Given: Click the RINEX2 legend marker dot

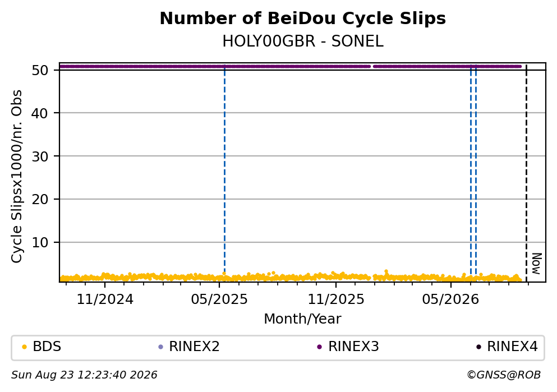Looking at the screenshot, I should (160, 347).
